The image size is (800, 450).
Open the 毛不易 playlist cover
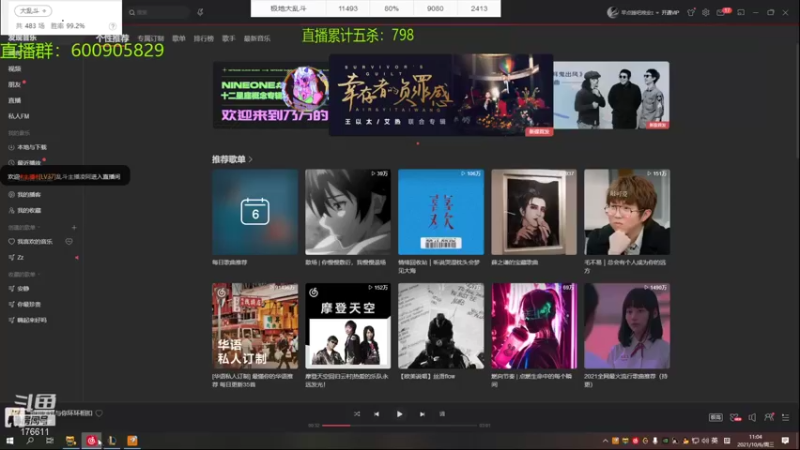627,212
